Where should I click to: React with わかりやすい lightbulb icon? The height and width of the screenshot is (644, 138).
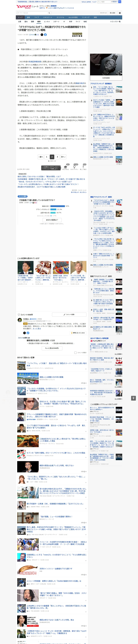pyautogui.click(x=74, y=167)
